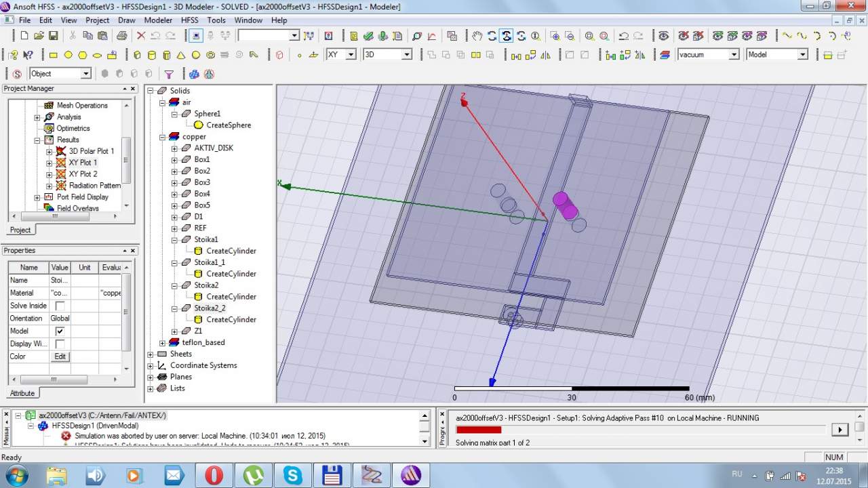Activate the Pan hand tool
Image resolution: width=868 pixels, height=488 pixels.
tap(477, 36)
